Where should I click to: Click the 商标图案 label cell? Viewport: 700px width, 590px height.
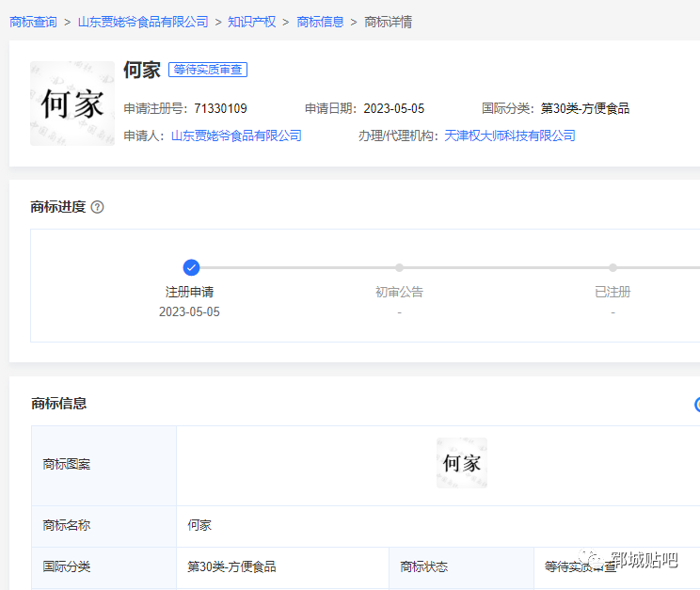(104, 466)
